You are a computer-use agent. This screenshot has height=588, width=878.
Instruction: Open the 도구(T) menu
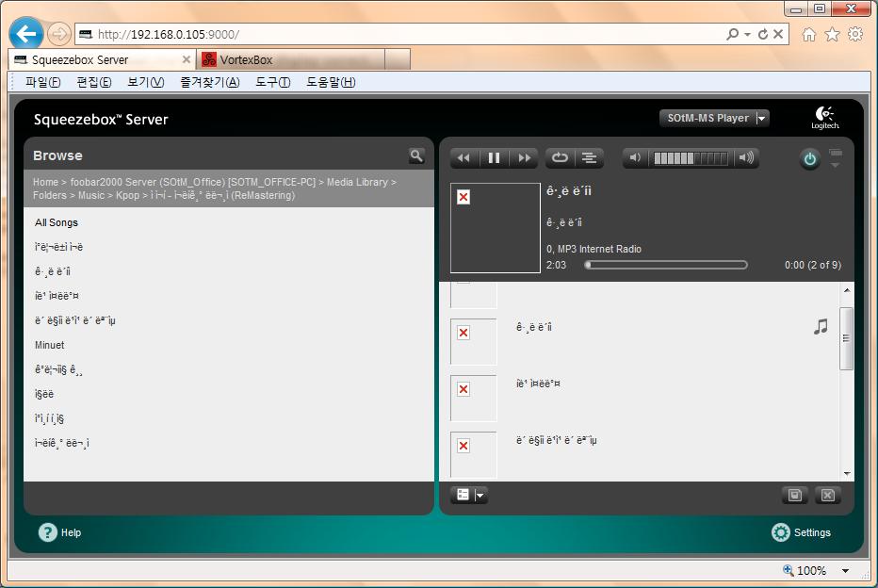[x=272, y=82]
